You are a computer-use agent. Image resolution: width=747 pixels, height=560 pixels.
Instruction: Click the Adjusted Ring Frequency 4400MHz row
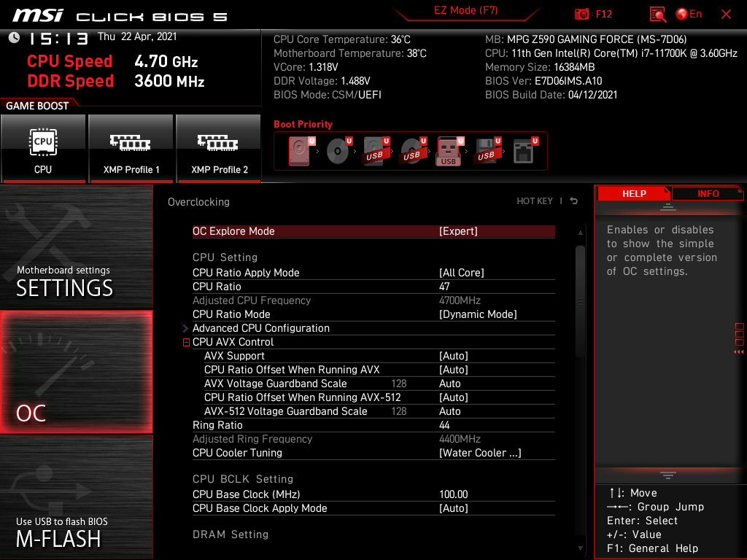[373, 439]
